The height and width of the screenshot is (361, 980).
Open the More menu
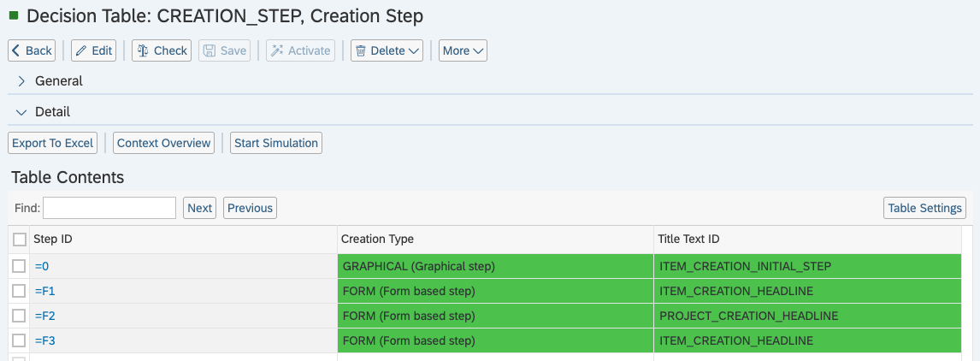[x=463, y=50]
